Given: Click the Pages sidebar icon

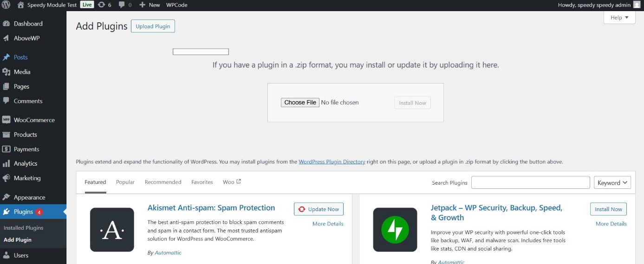Looking at the screenshot, I should 6,86.
